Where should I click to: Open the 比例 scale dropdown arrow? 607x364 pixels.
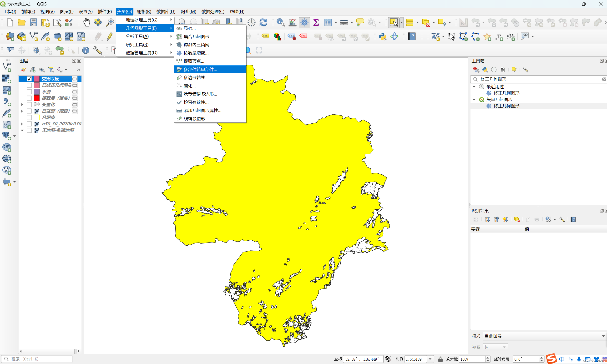[x=430, y=359]
